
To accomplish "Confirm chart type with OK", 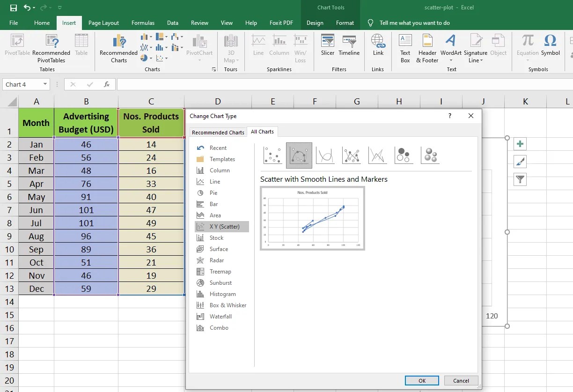I will coord(421,380).
